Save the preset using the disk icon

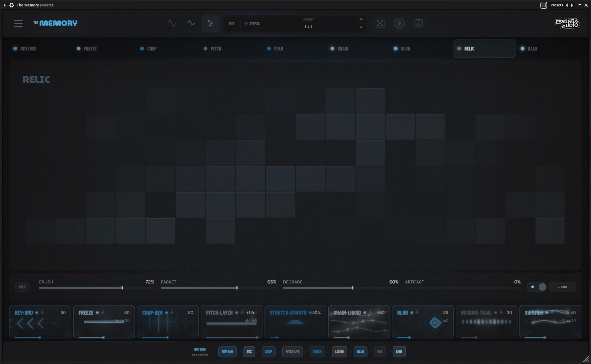(419, 23)
